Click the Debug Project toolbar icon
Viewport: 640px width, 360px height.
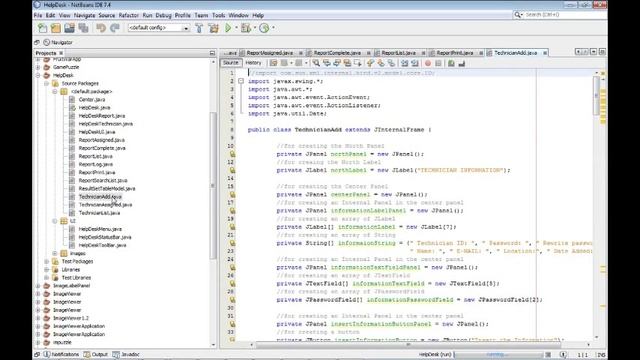(x=246, y=28)
